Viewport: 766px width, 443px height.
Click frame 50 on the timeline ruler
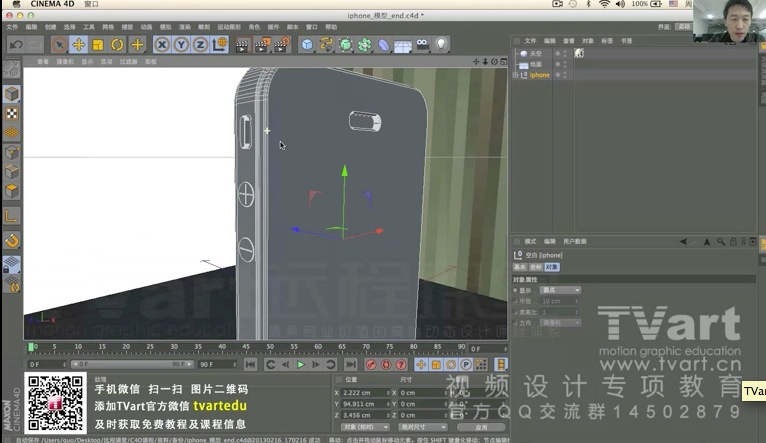tap(270, 348)
